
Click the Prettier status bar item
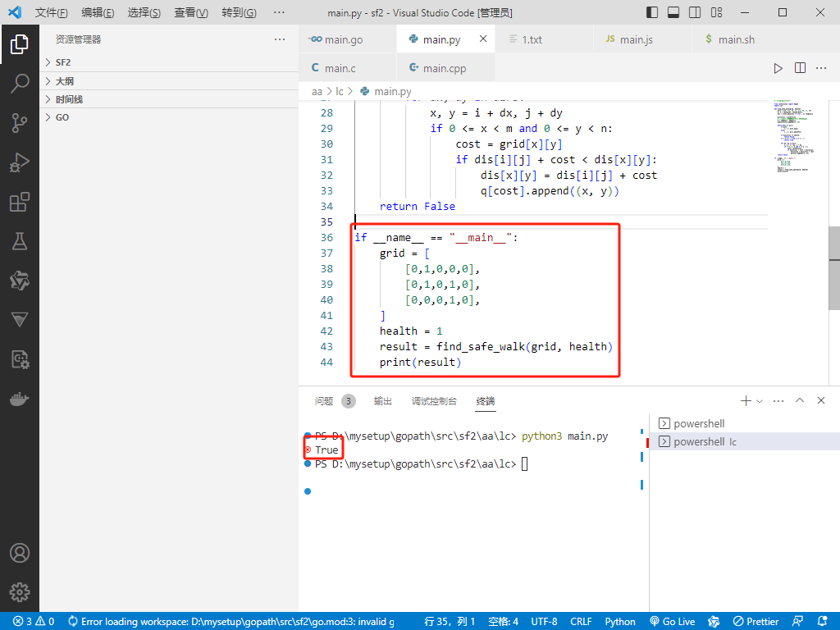point(756,622)
